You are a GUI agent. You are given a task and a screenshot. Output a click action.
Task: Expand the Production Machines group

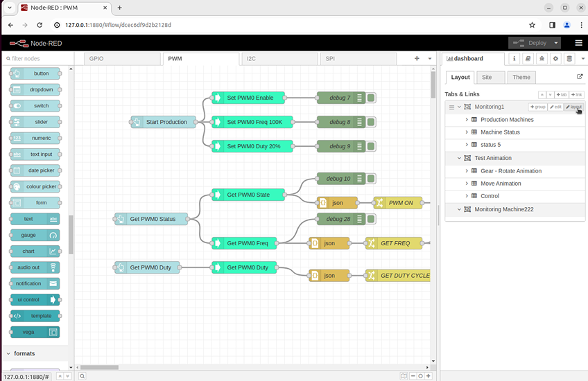pos(467,120)
